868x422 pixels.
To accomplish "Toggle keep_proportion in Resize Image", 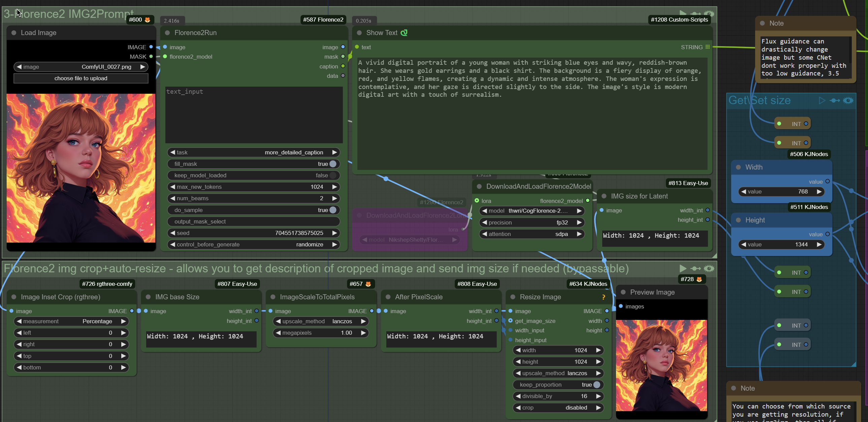I will point(597,385).
